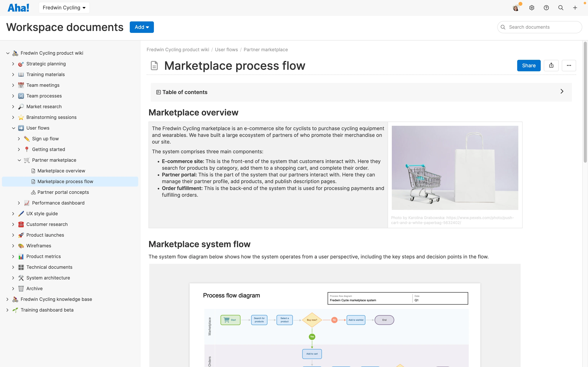Image resolution: width=588 pixels, height=367 pixels.
Task: Navigate to the User flows breadcrumb
Action: click(226, 50)
